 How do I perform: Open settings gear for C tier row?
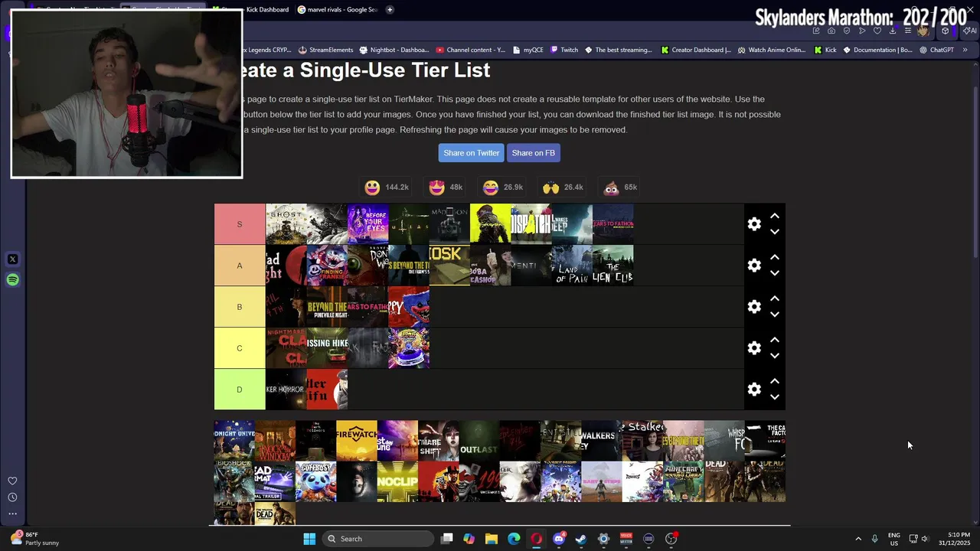pos(754,348)
